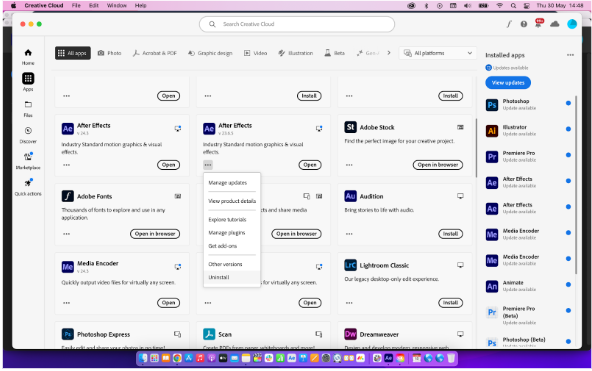This screenshot has width=592, height=371.
Task: Click Open in browser for Adobe Fonts
Action: (155, 234)
